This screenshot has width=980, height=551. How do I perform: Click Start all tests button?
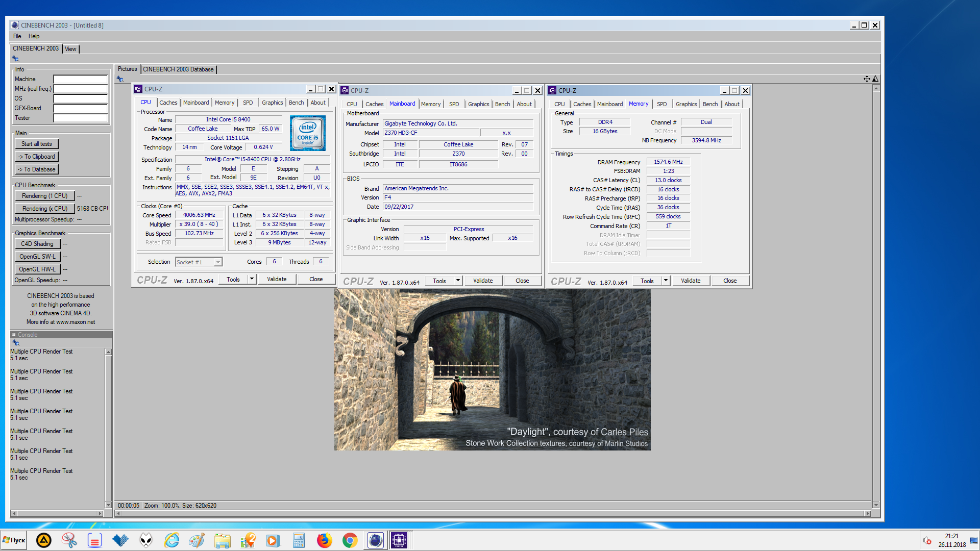coord(37,144)
